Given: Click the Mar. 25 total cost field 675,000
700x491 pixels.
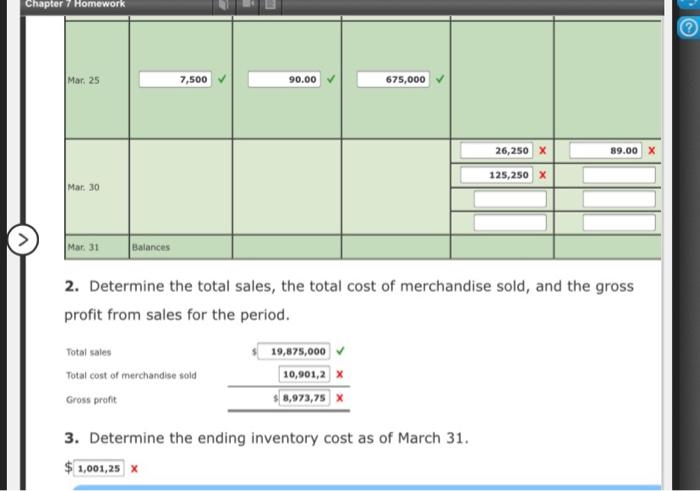Looking at the screenshot, I should coord(393,79).
